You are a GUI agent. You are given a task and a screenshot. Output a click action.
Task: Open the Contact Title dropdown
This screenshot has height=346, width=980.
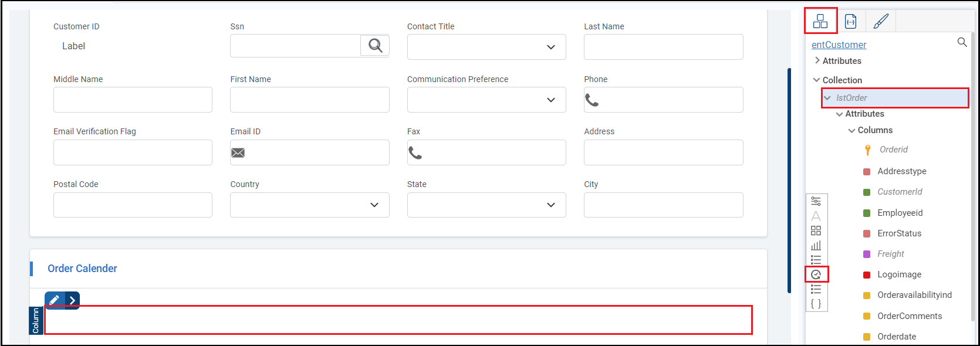(550, 47)
